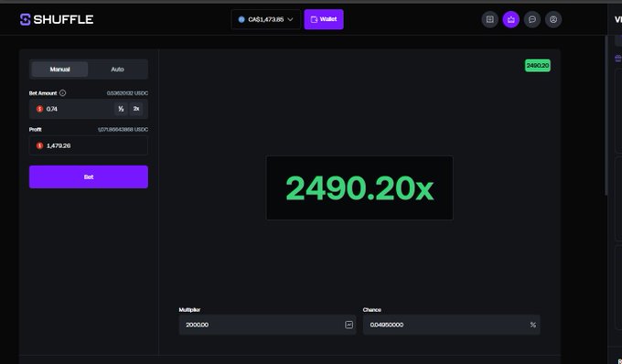This screenshot has height=364, width=622.
Task: Click the Multiplier label
Action: (189, 310)
